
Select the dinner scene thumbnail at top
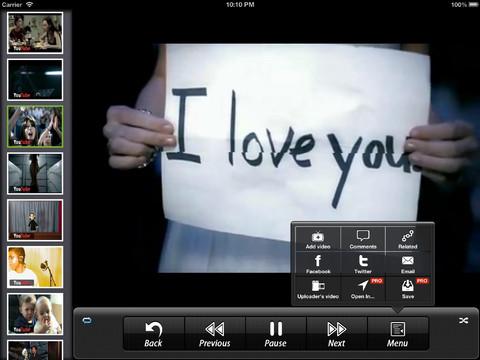coord(35,33)
